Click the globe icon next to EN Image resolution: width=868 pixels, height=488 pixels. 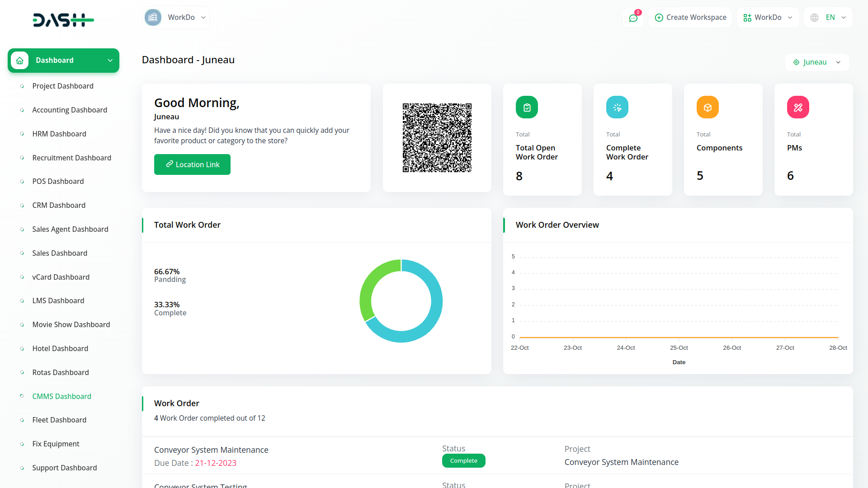(815, 17)
